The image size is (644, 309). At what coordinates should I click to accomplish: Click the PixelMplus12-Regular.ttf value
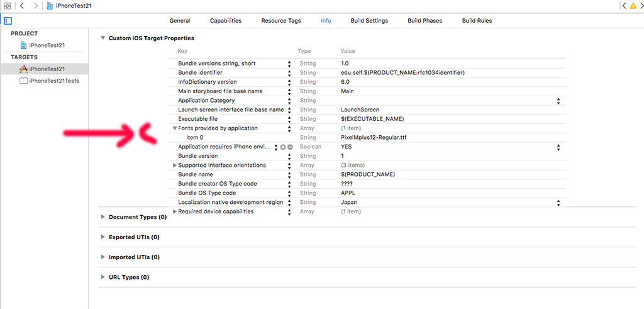click(x=374, y=138)
